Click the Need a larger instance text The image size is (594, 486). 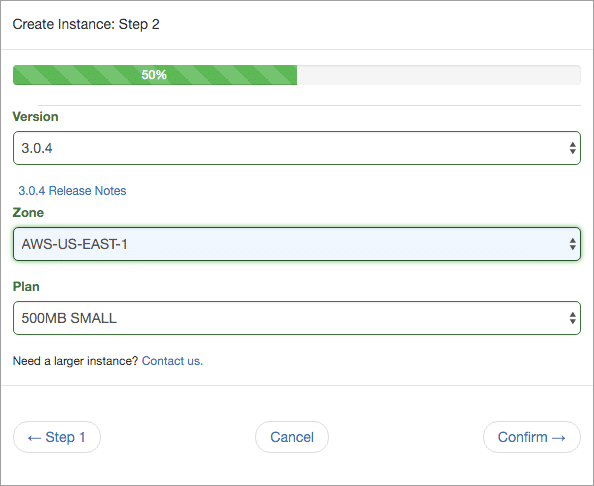point(75,361)
